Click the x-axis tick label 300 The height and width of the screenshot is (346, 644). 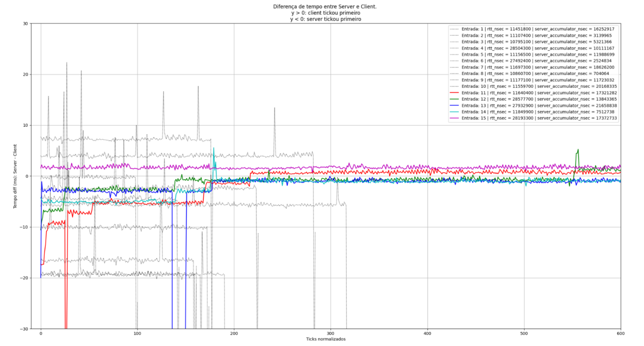click(330, 334)
